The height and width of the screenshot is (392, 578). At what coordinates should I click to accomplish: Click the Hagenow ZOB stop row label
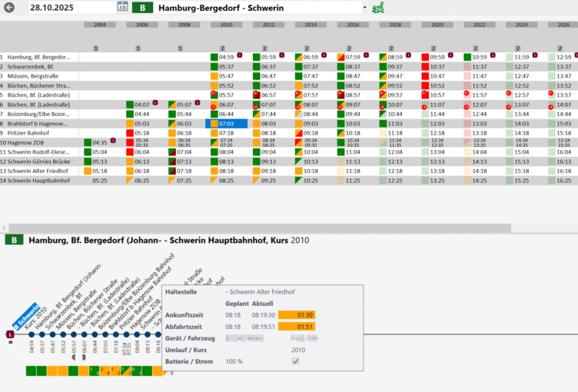point(31,142)
